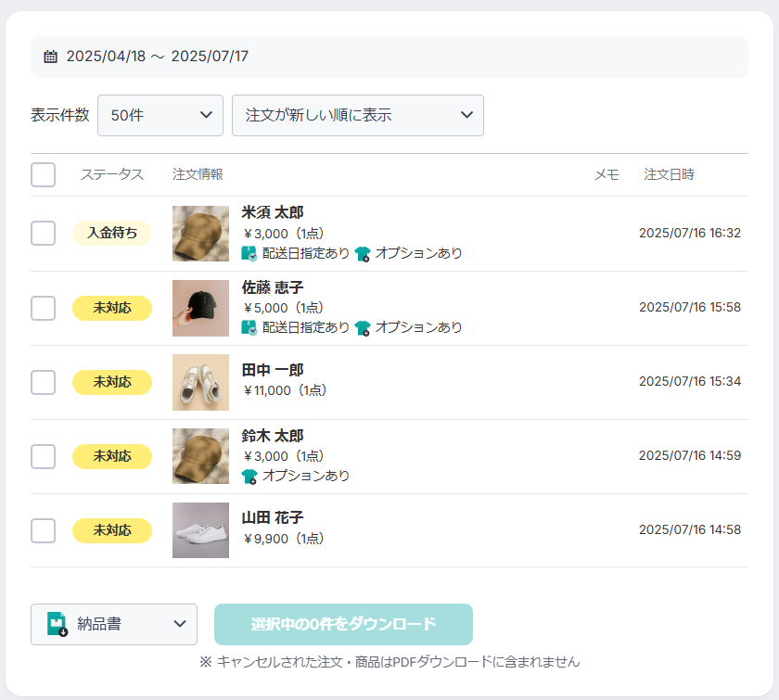The height and width of the screenshot is (700, 779).
Task: Open the 50件 display count dropdown
Action: tap(160, 115)
